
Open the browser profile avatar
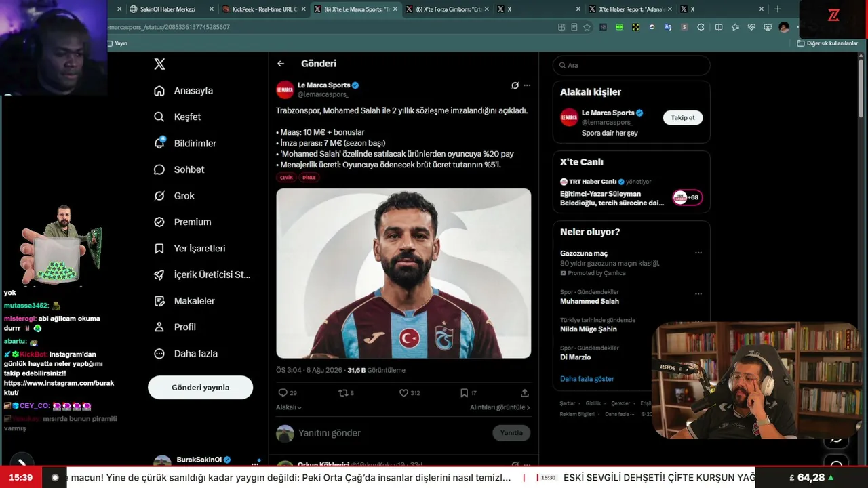(784, 27)
